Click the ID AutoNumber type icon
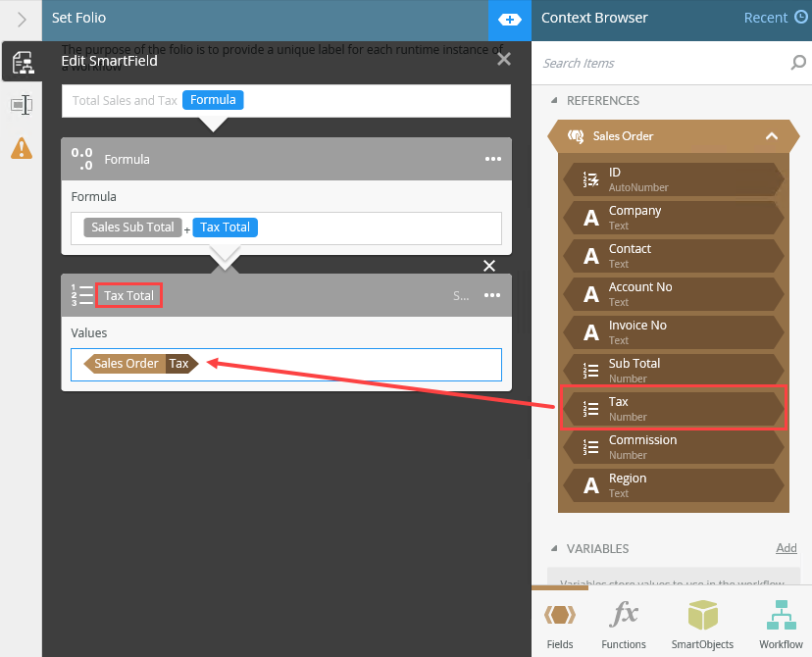The width and height of the screenshot is (812, 657). click(x=591, y=179)
